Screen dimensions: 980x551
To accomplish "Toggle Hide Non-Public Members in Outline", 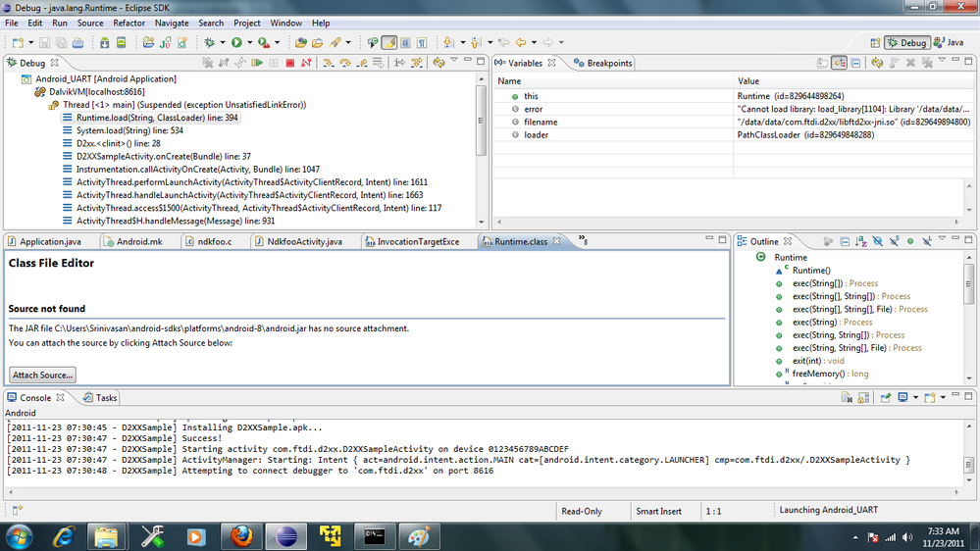I will (910, 241).
